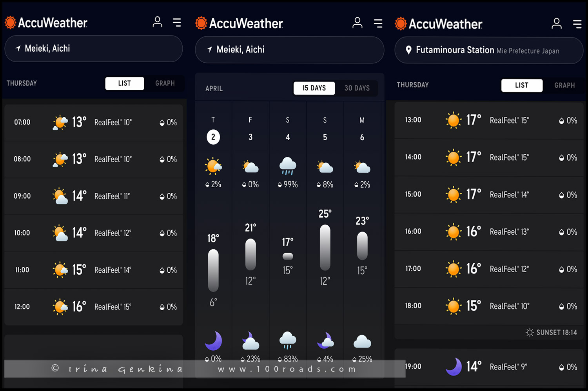
Task: Toggle forecast to 30 DAYS
Action: (357, 88)
